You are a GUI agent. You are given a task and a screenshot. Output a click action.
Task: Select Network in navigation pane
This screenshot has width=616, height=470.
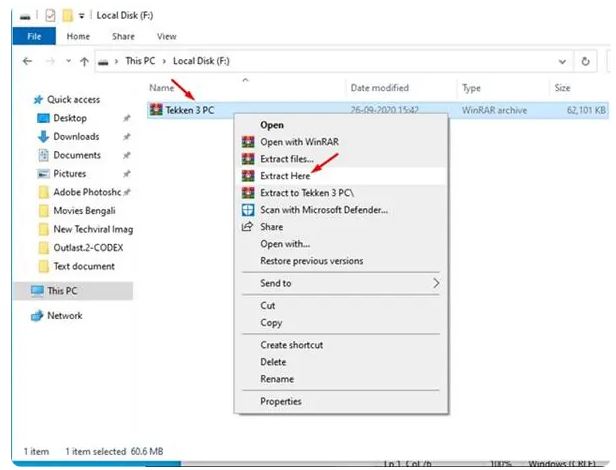click(65, 315)
